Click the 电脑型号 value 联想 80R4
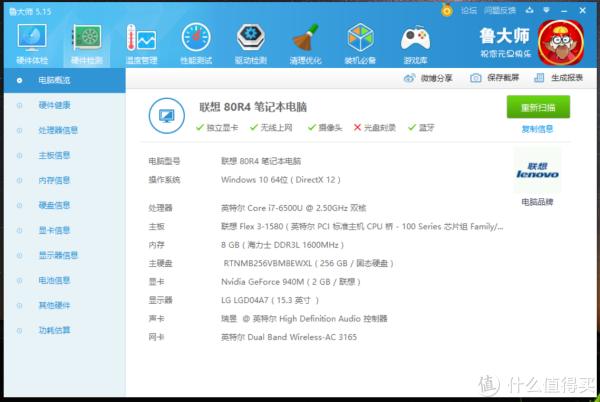Image resolution: width=600 pixels, height=402 pixels. (261, 161)
